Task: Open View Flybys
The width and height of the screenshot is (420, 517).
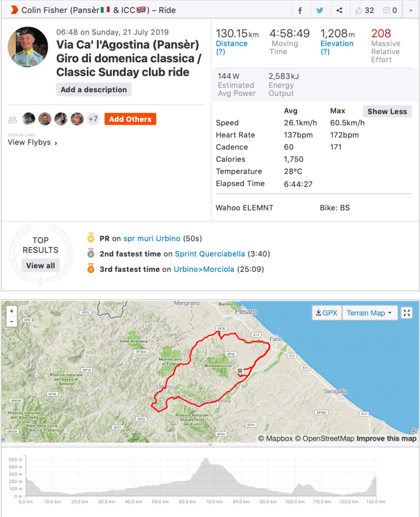Action: coord(32,143)
